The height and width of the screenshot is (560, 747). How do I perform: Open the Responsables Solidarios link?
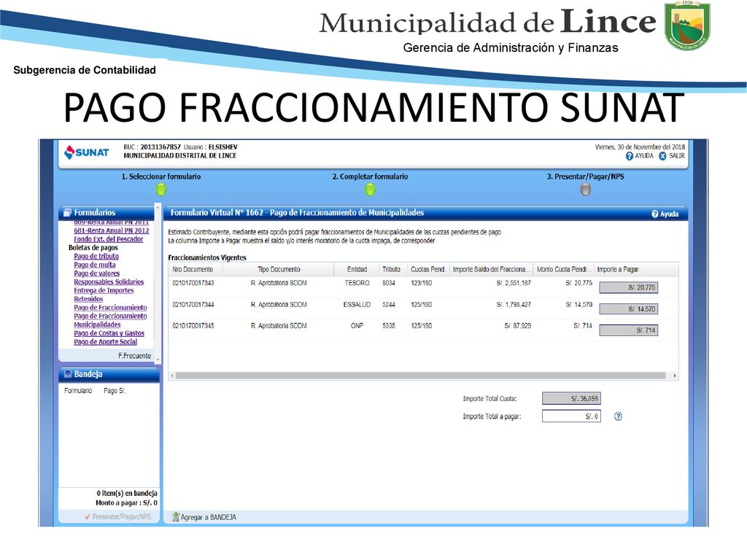click(x=109, y=282)
